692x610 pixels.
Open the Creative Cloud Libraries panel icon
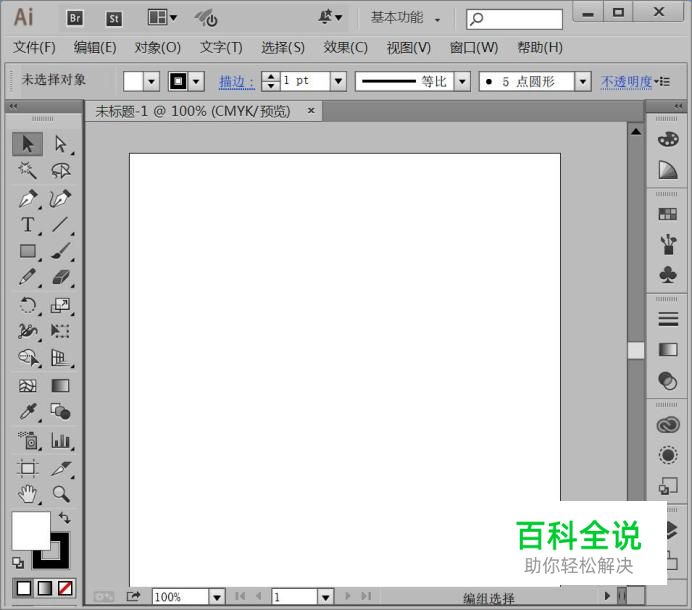tap(668, 425)
